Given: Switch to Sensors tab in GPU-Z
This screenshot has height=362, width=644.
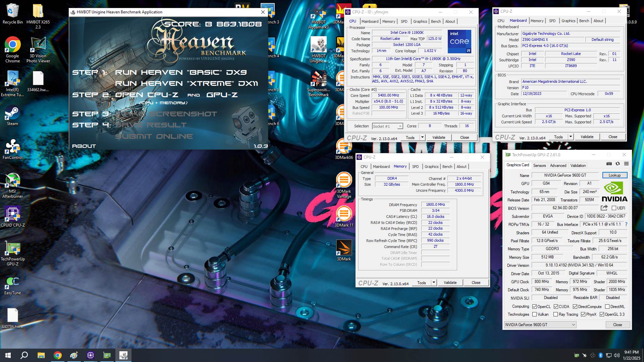Looking at the screenshot, I should coord(539,166).
